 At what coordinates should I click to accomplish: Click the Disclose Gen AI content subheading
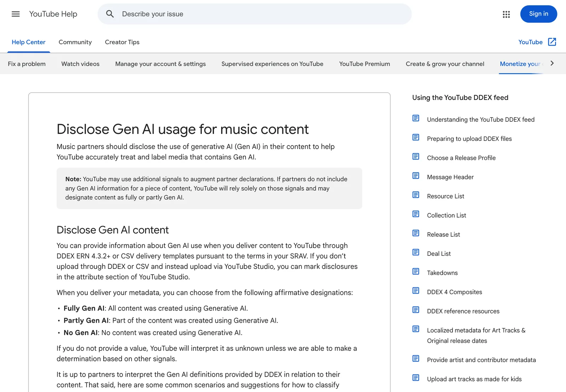point(112,230)
